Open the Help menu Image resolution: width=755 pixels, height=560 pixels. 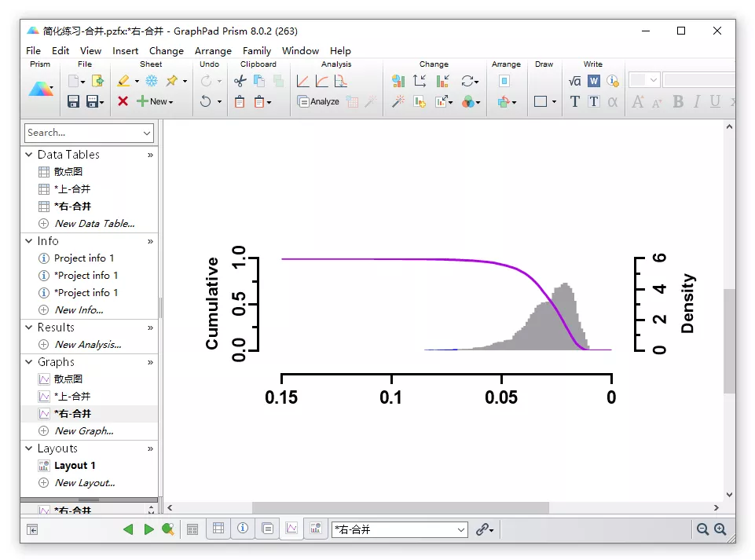point(340,50)
